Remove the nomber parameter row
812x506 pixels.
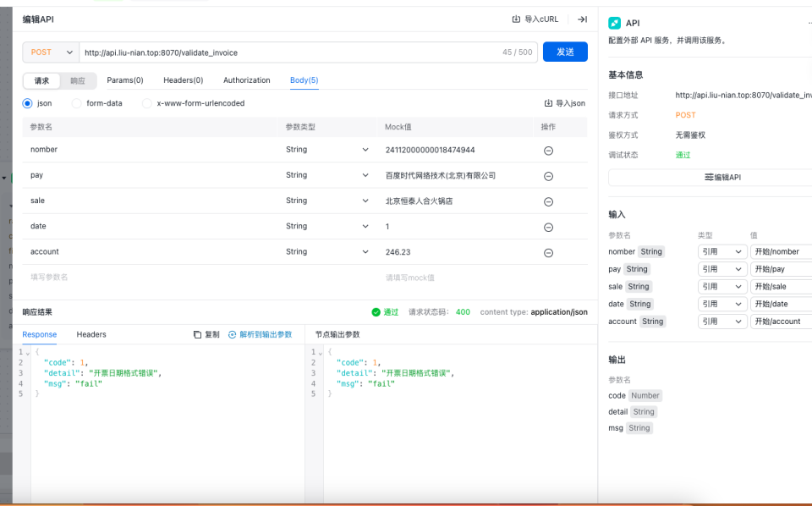point(548,151)
